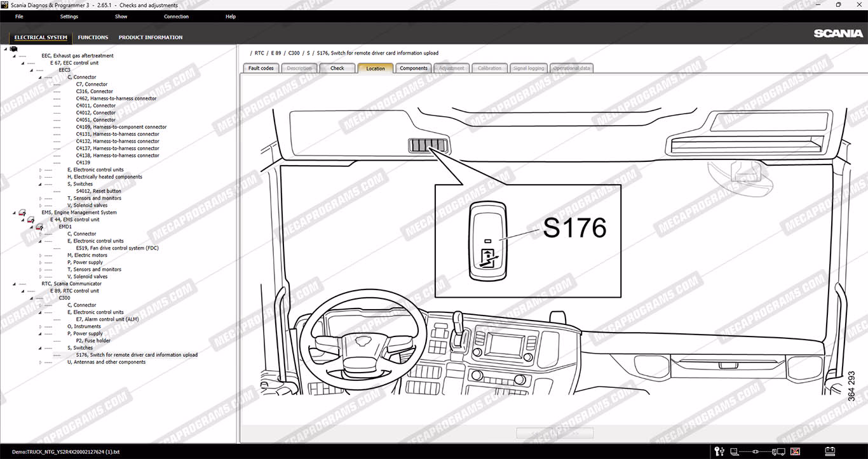Select the C4139 tree item
868x459 pixels.
pyautogui.click(x=83, y=163)
